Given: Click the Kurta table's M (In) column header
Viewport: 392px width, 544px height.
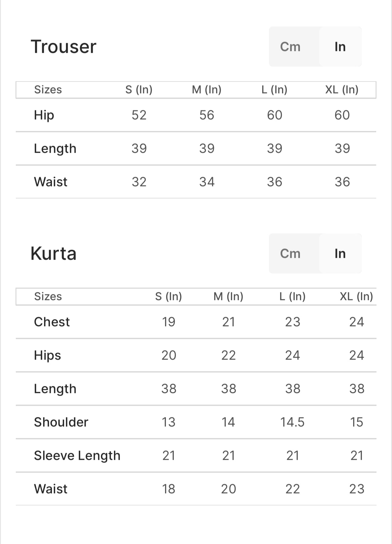Looking at the screenshot, I should 228,296.
